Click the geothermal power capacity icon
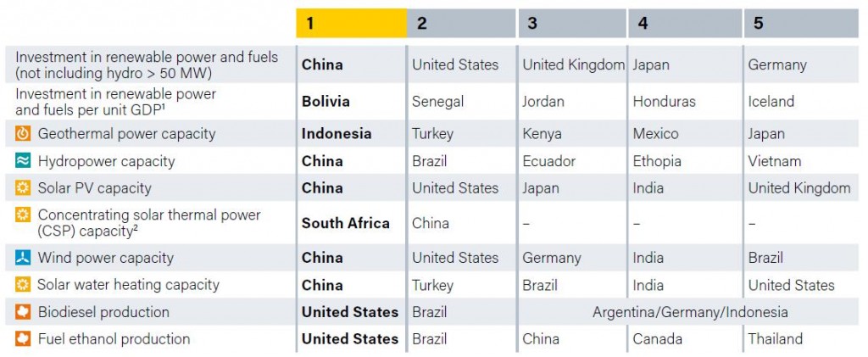Image resolution: width=868 pixels, height=357 pixels. point(23,134)
